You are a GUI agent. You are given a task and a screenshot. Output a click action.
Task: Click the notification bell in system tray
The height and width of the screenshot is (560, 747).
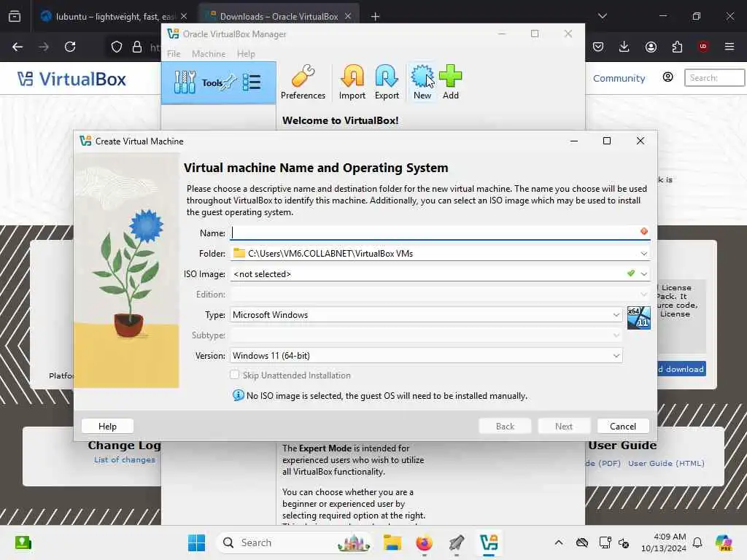tap(697, 542)
